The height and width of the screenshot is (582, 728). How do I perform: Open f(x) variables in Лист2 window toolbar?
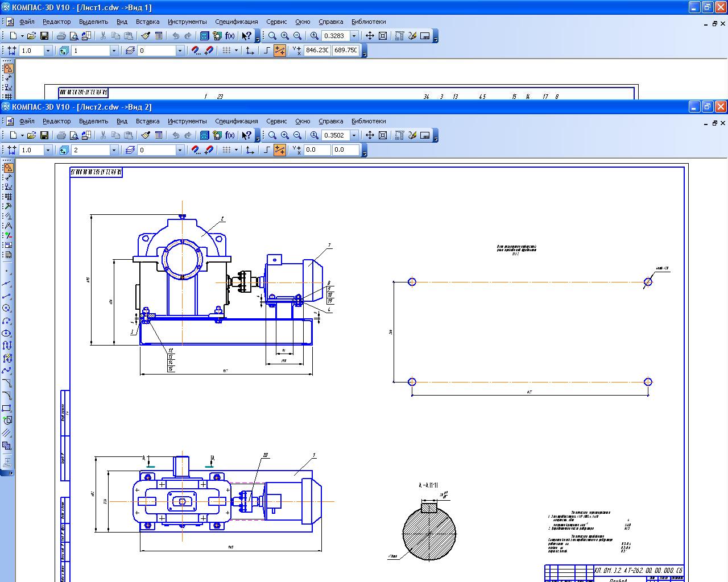[x=230, y=135]
